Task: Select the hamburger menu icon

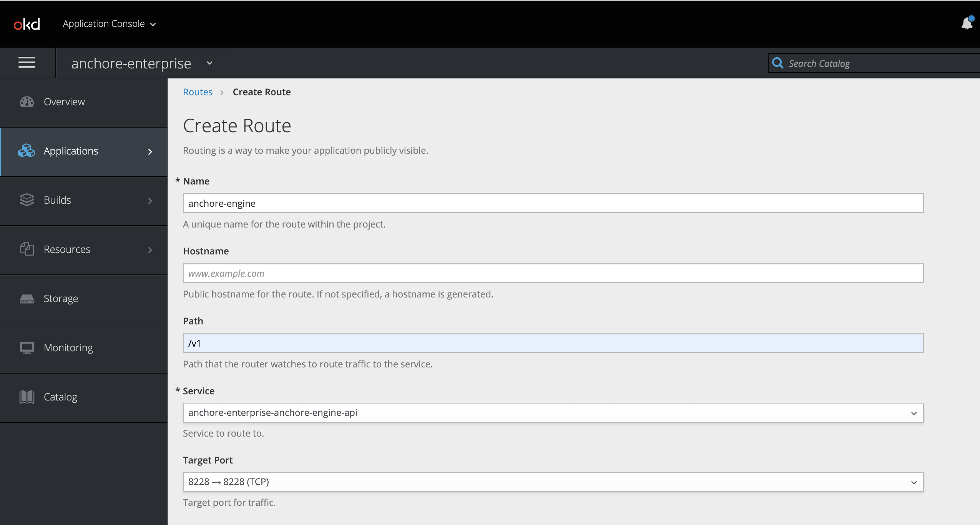Action: coord(27,62)
